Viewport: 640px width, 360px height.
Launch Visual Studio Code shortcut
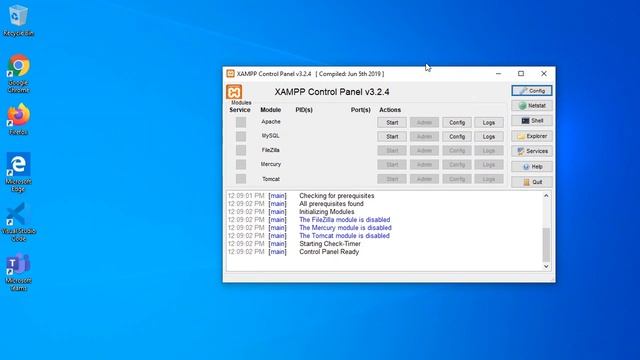pos(18,222)
